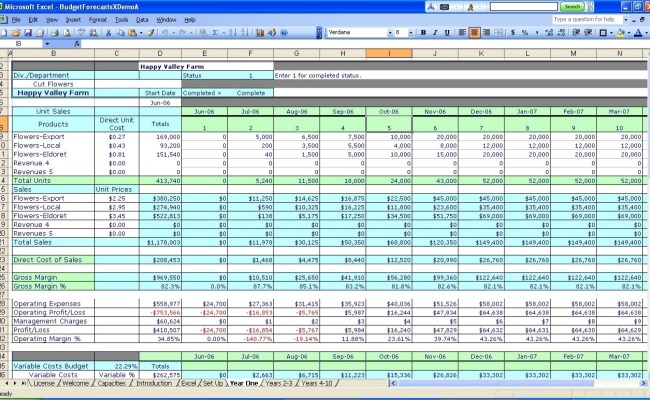Click in the search input field
This screenshot has width=650, height=400.
pos(524,7)
